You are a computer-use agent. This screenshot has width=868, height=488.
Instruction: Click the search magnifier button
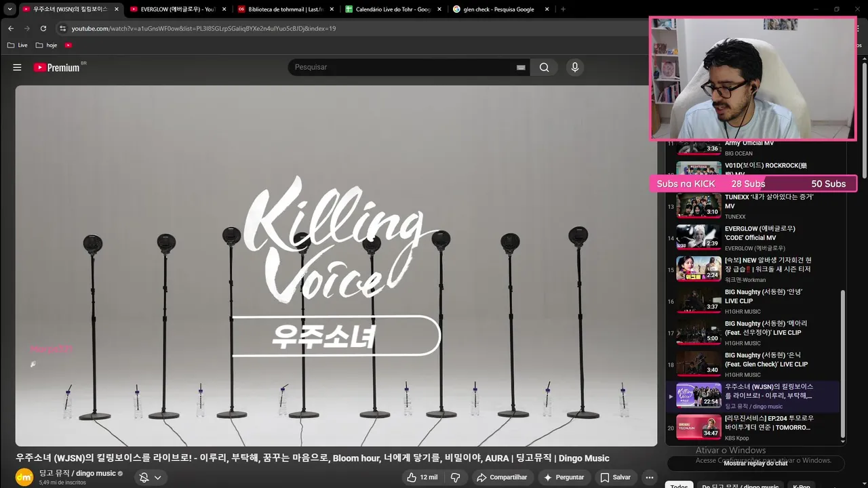(544, 67)
